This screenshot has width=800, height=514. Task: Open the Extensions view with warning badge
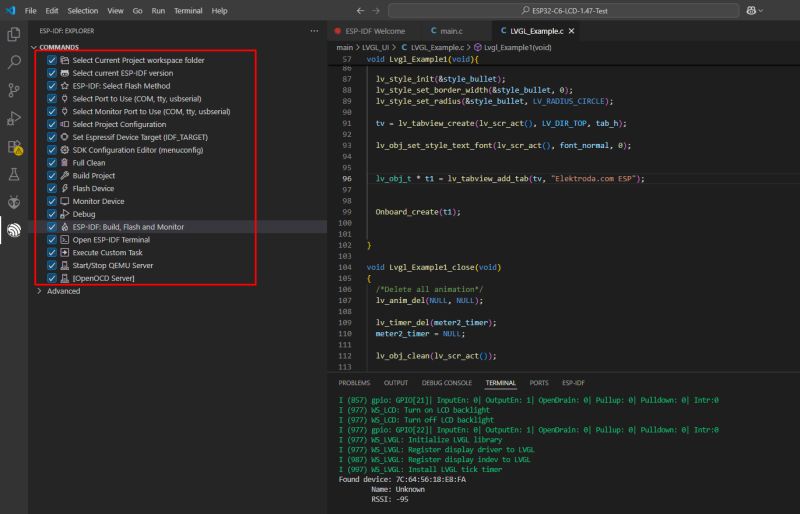[14, 147]
